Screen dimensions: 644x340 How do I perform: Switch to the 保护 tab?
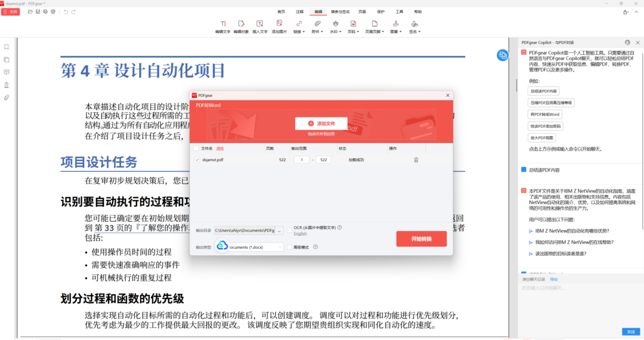[x=380, y=12]
